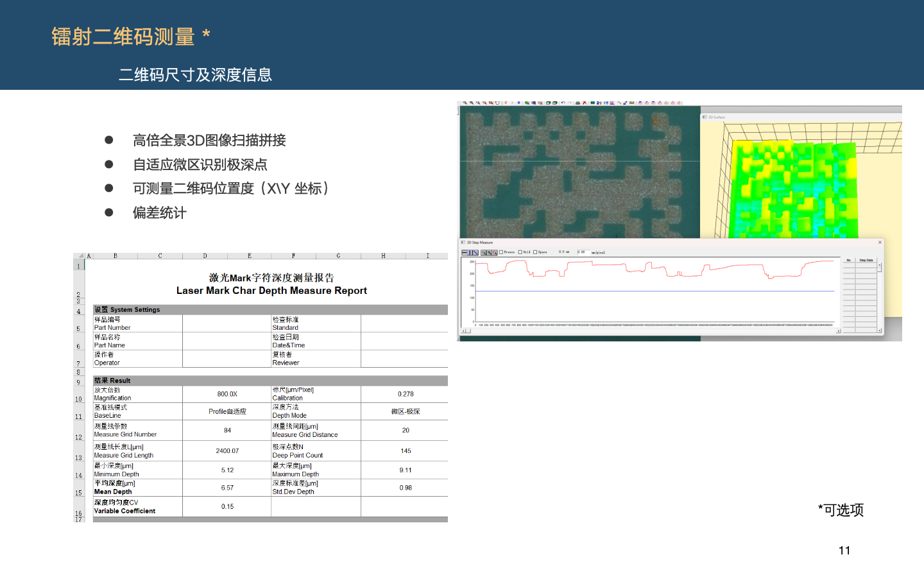Click the 3D Surface window icon
This screenshot has height=566, width=924.
(x=704, y=117)
